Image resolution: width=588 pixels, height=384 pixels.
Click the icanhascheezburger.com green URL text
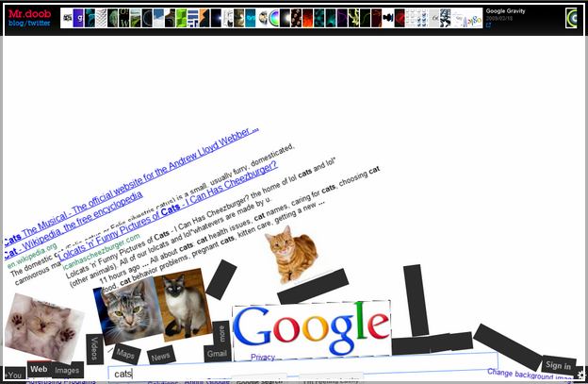point(101,251)
